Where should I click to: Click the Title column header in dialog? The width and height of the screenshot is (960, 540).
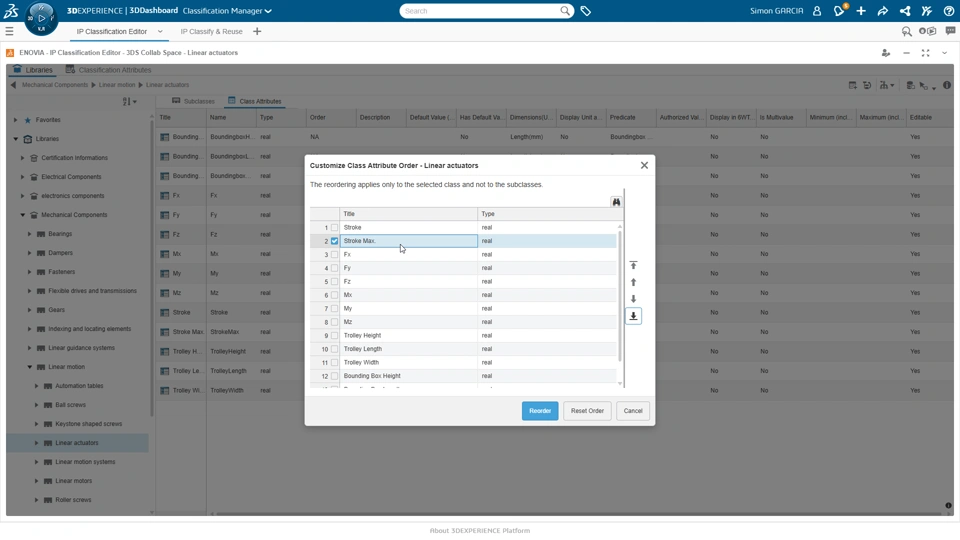coord(408,214)
